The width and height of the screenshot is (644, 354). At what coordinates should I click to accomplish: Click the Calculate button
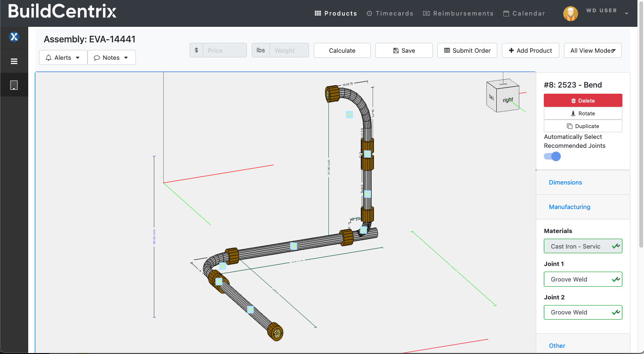(x=342, y=50)
